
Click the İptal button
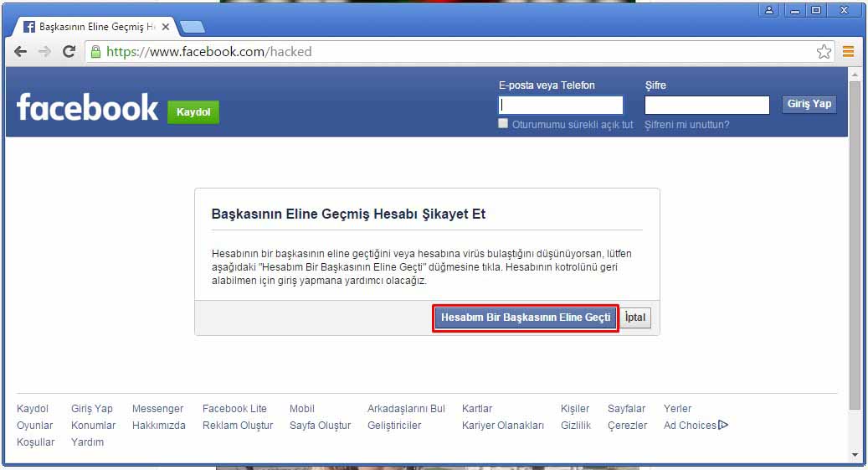coord(636,318)
